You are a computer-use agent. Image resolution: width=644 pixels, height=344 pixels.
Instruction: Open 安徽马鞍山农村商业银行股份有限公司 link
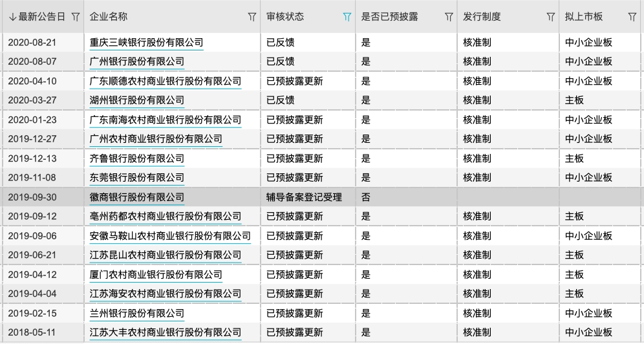click(x=170, y=236)
